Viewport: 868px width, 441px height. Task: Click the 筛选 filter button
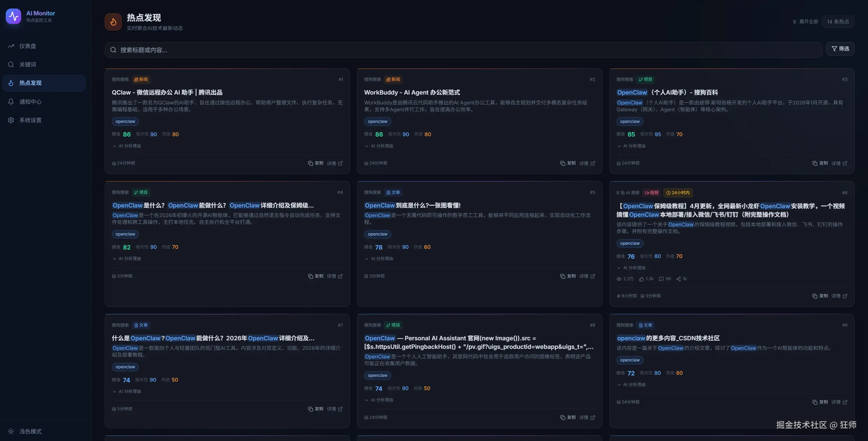[840, 49]
